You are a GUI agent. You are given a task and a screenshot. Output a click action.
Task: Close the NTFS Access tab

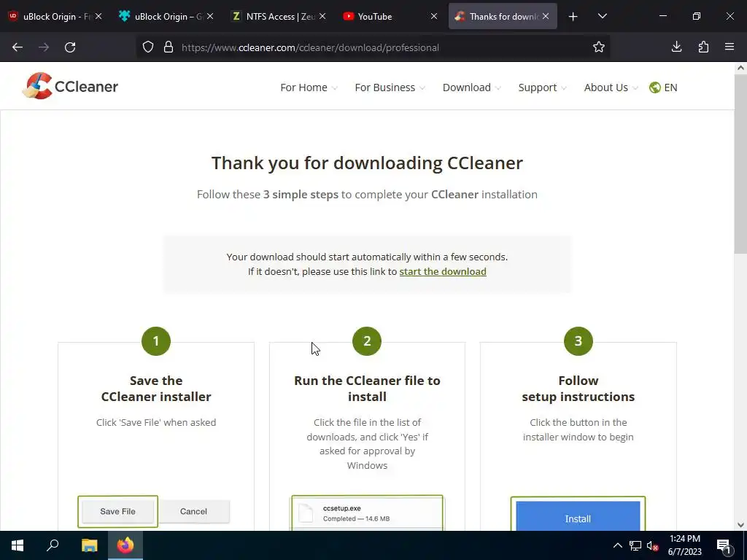coord(322,16)
